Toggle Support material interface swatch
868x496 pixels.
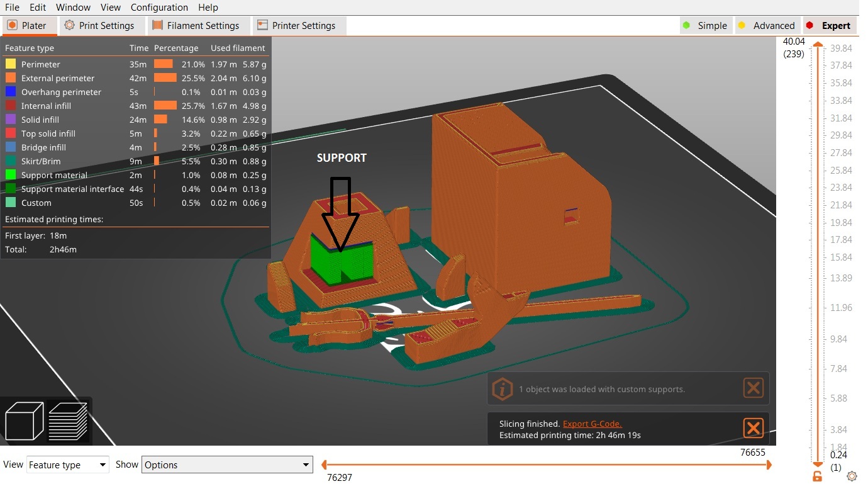(x=11, y=189)
